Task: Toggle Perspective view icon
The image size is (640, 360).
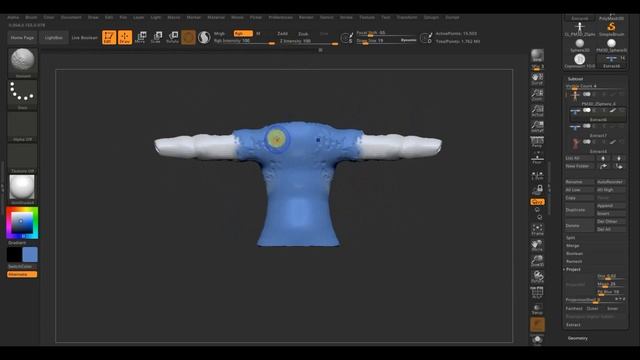Action: pos(537,142)
